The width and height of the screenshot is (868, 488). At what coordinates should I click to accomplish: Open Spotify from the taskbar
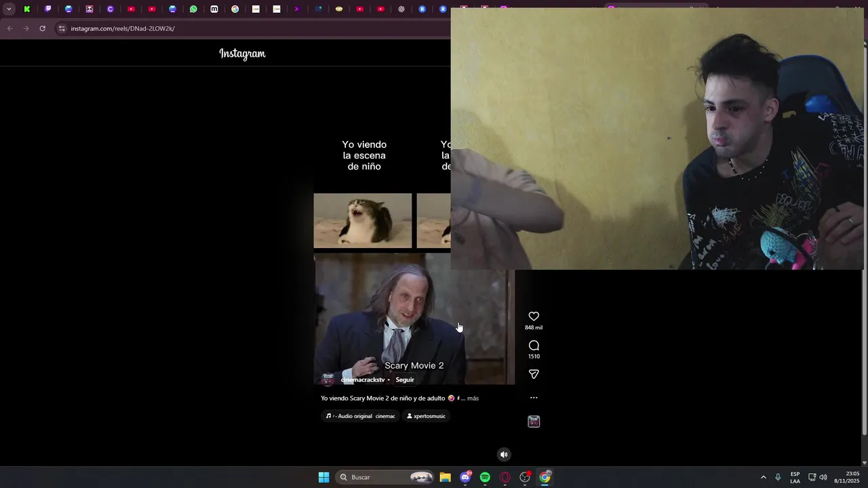click(x=485, y=477)
